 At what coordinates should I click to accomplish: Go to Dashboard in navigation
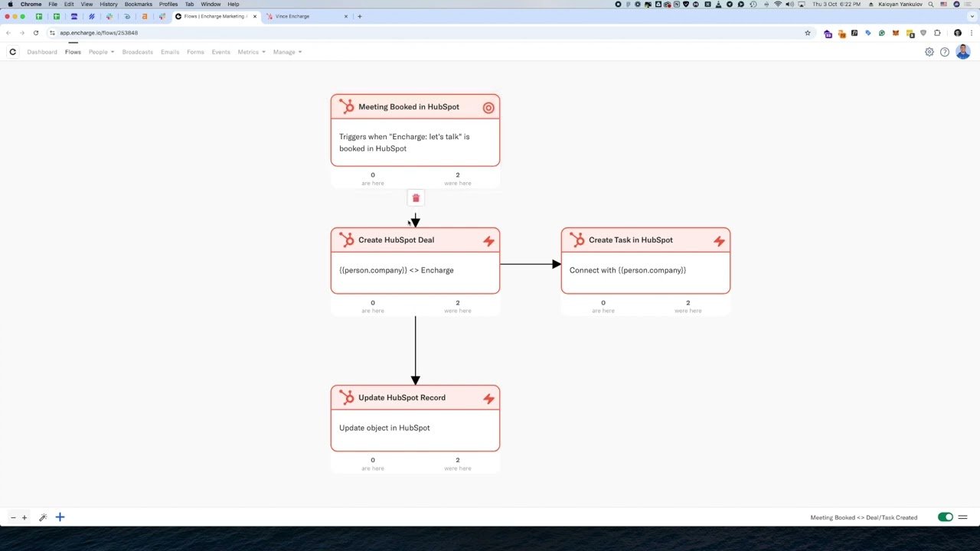(42, 52)
